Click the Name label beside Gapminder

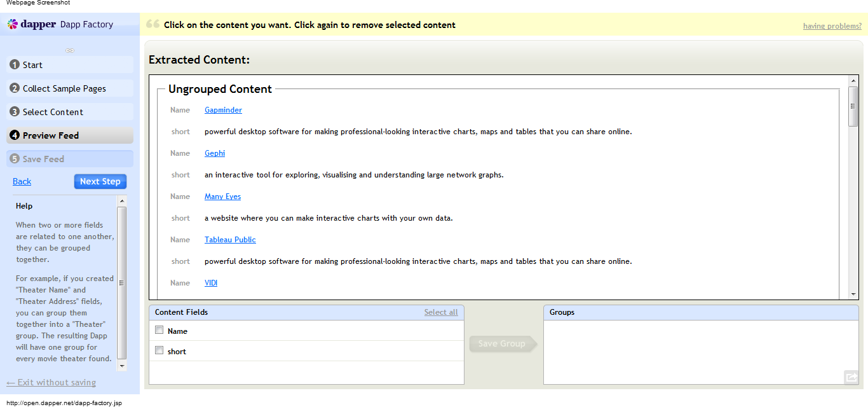tap(180, 110)
